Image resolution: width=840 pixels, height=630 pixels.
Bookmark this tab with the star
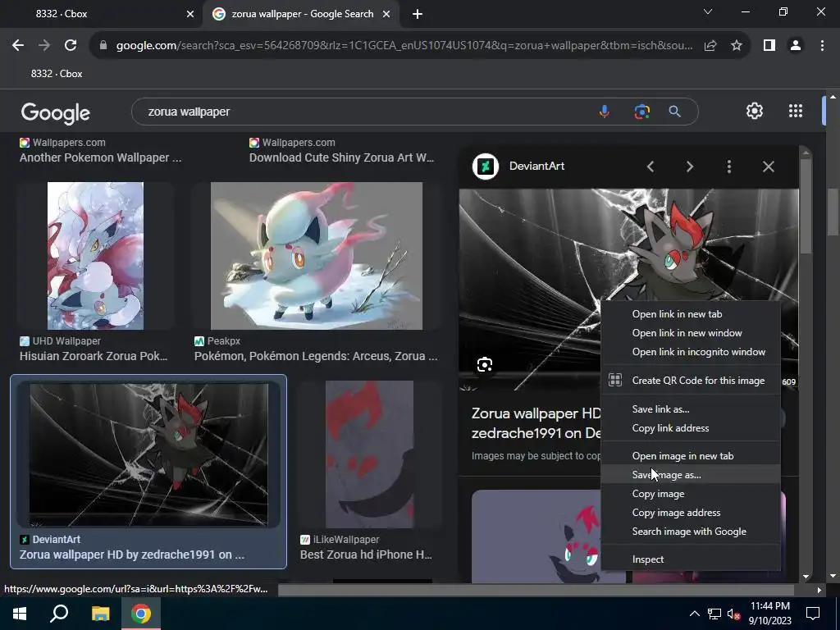(737, 46)
